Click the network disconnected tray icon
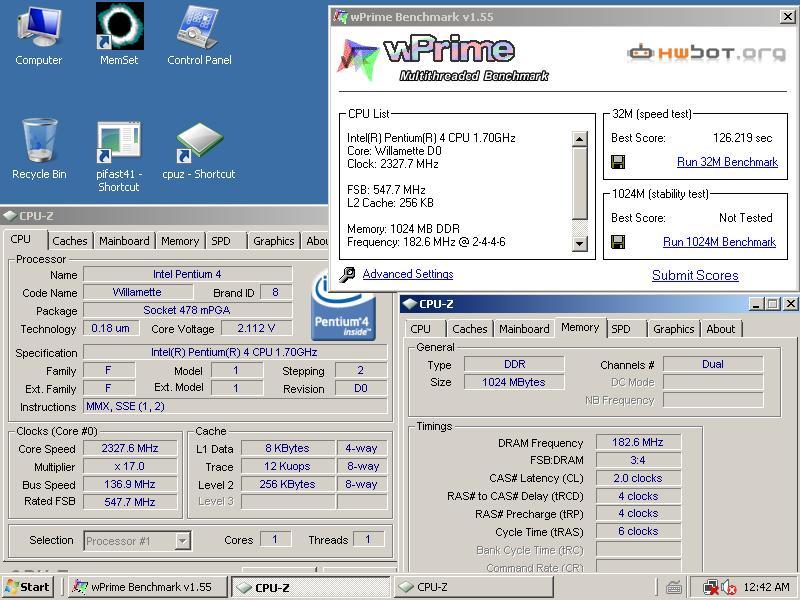 [710, 587]
